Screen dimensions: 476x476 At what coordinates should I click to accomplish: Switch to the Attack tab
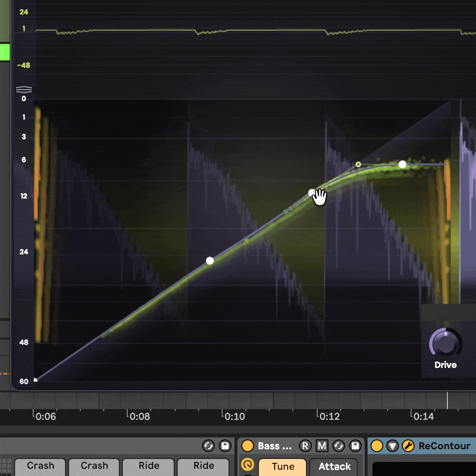coord(335,466)
